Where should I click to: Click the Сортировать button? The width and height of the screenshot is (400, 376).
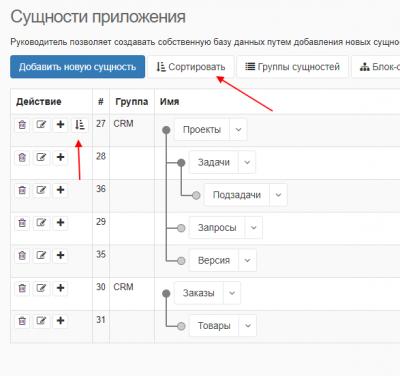point(191,67)
